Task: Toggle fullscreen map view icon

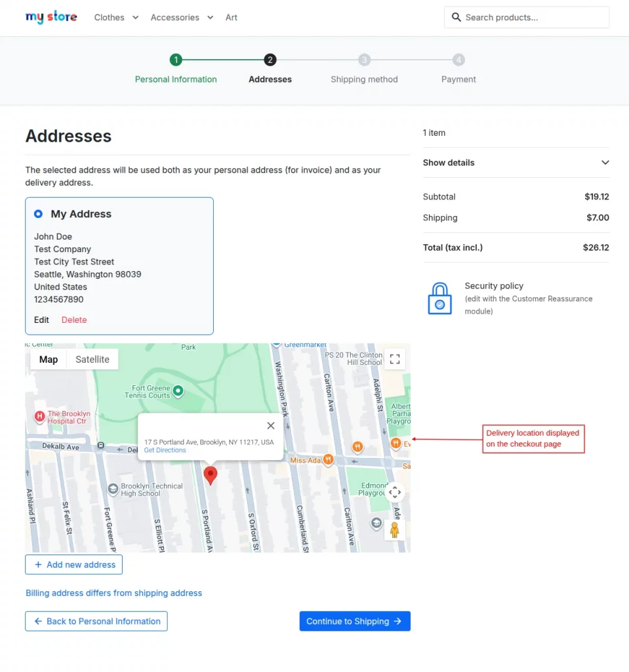Action: [x=395, y=359]
